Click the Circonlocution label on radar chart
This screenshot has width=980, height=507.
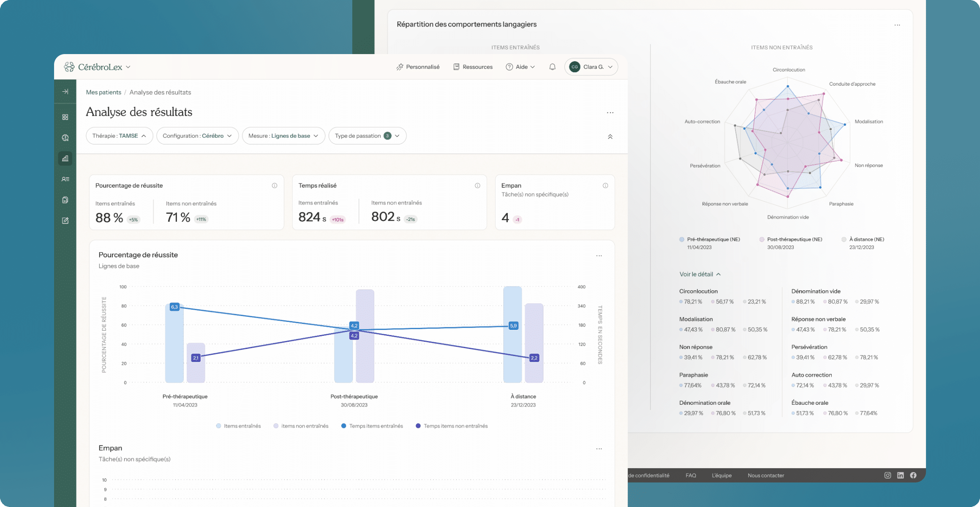(x=789, y=70)
